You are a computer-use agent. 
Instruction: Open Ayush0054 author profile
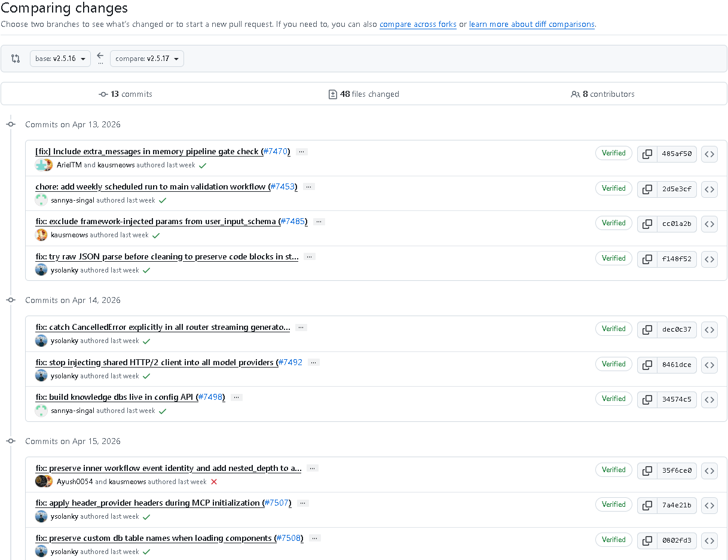tap(75, 482)
